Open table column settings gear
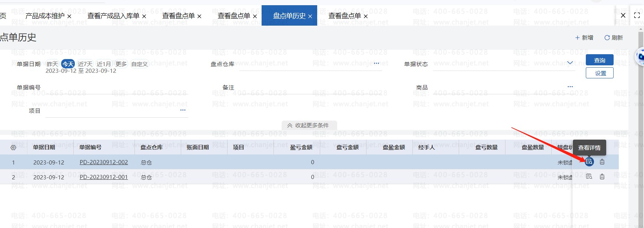644x228 pixels. click(x=13, y=148)
